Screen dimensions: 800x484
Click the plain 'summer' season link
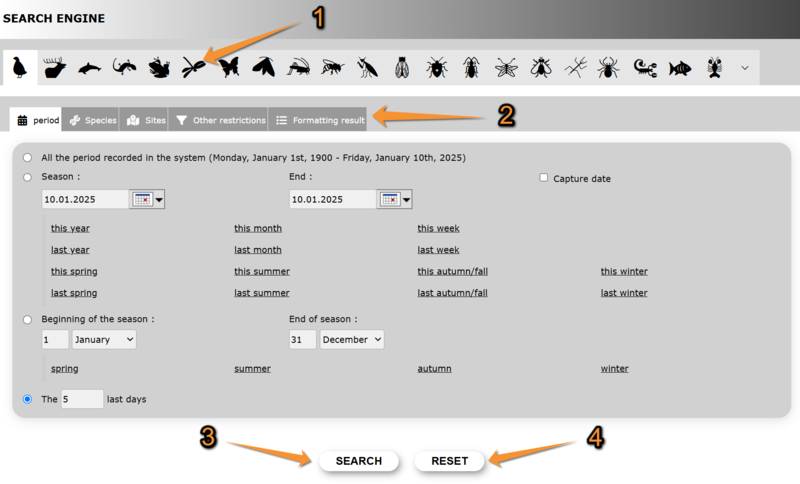[253, 369]
